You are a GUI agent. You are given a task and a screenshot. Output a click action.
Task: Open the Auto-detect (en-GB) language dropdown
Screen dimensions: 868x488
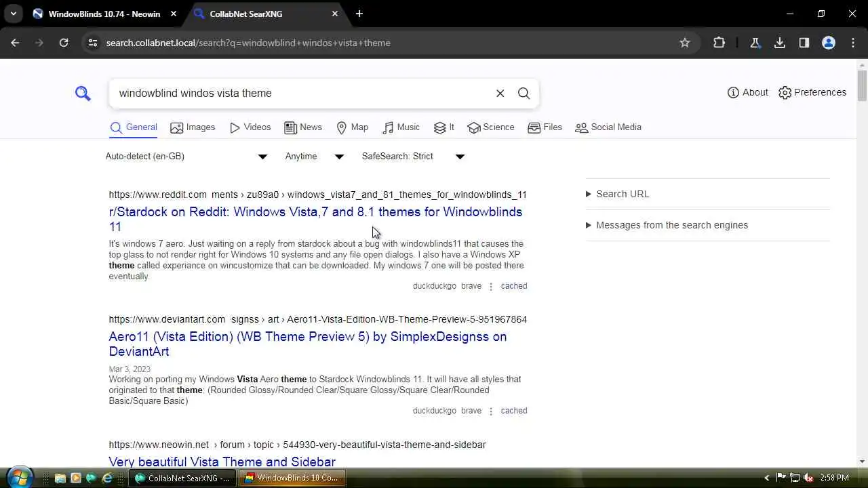[186, 157]
